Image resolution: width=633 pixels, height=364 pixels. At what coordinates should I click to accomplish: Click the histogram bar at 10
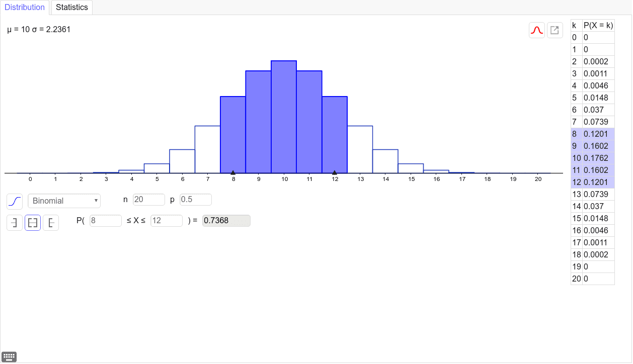(x=284, y=117)
